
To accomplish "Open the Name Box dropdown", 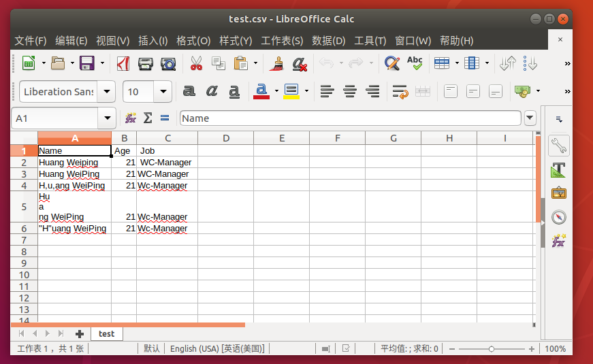I will pyautogui.click(x=107, y=118).
